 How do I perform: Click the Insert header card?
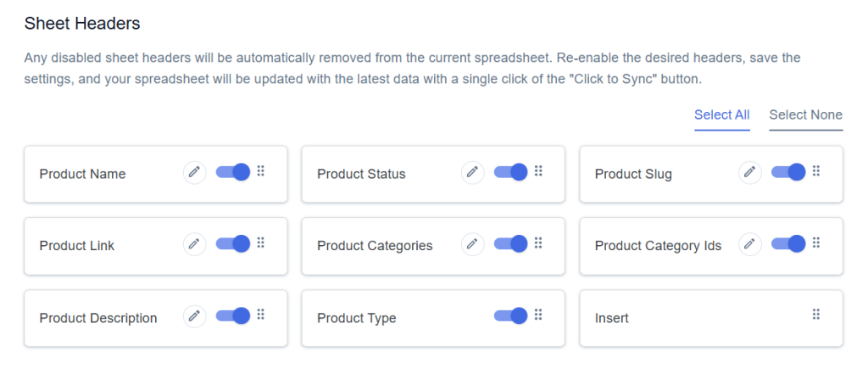[x=711, y=318]
